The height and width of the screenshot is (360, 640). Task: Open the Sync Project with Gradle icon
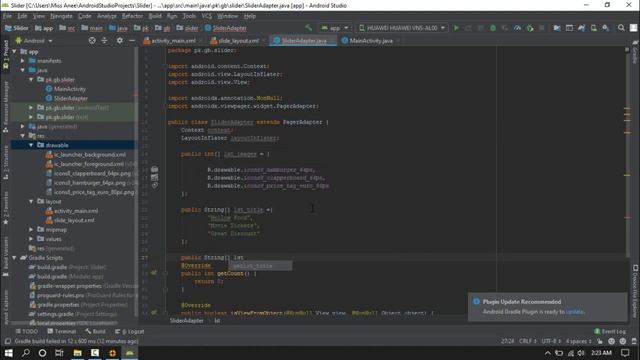pos(581,28)
